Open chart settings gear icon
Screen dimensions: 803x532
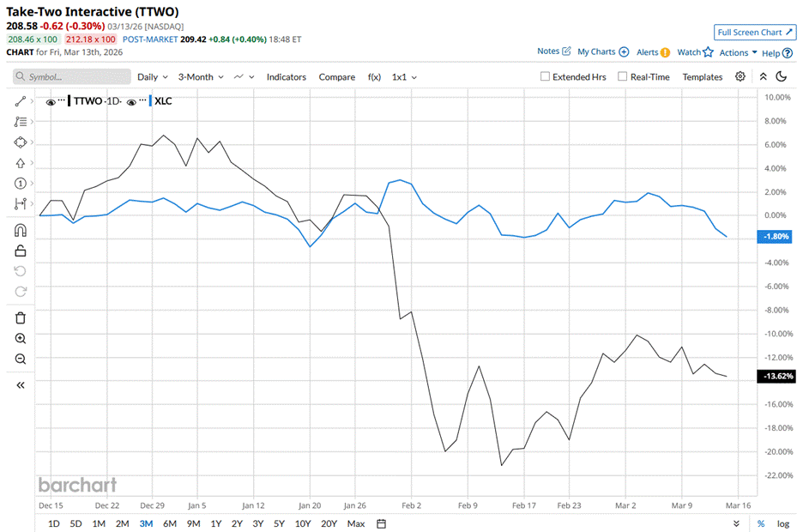click(x=740, y=76)
